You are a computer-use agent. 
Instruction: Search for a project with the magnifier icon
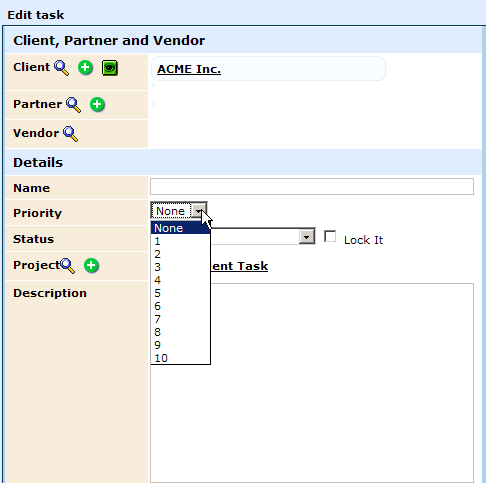(x=68, y=266)
